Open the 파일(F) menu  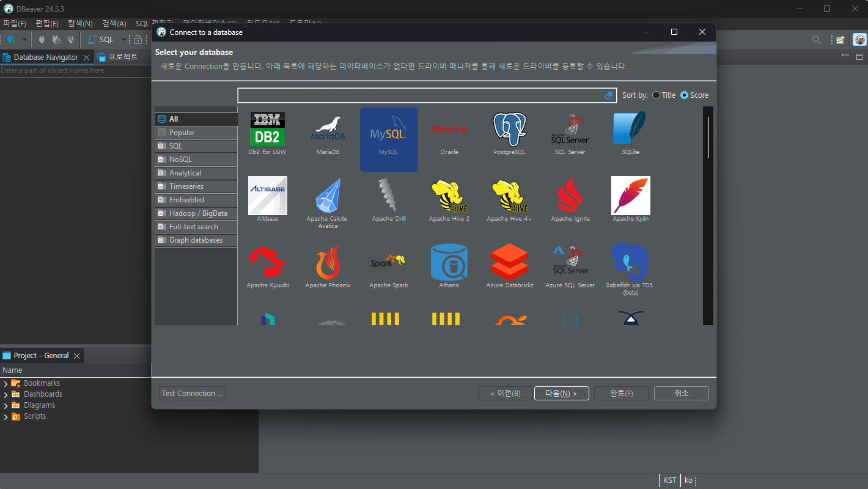(15, 23)
